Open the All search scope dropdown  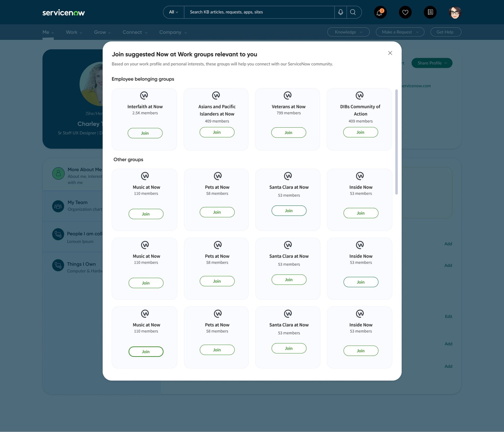174,12
